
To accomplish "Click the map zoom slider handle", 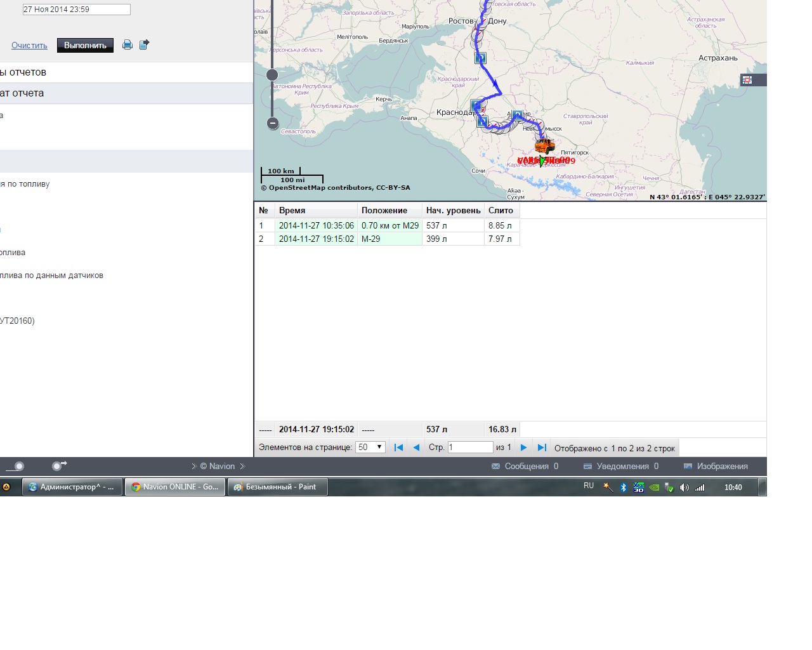I will point(272,75).
